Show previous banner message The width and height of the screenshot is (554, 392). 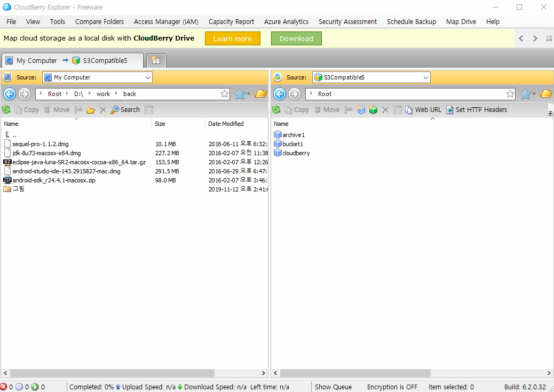tap(521, 38)
